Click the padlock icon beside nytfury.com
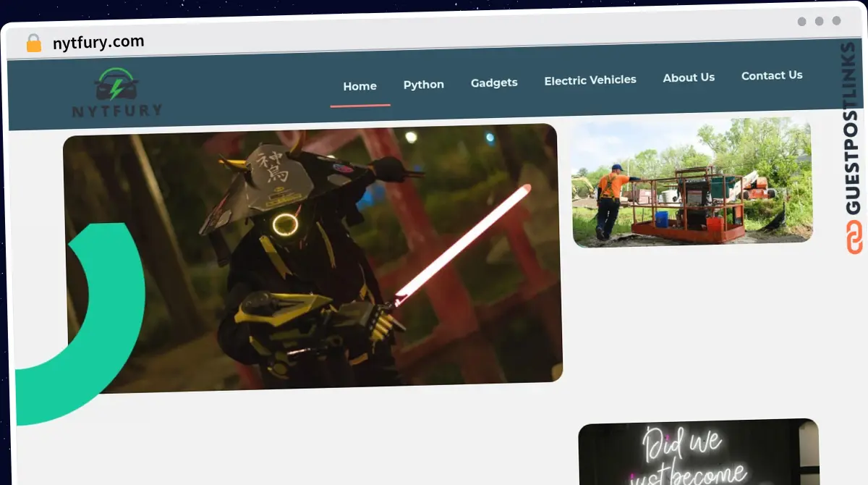 coord(34,43)
